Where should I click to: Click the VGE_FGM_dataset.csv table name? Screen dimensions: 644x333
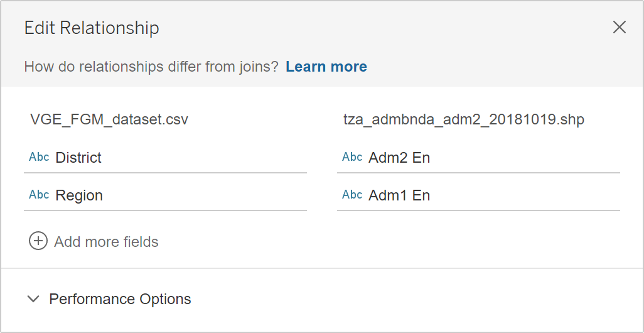tap(109, 119)
